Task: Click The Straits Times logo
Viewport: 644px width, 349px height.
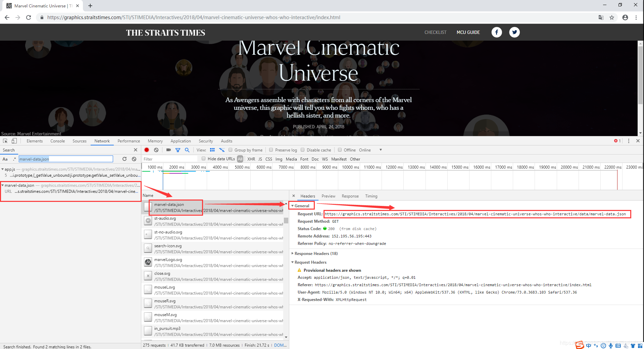Action: [165, 33]
